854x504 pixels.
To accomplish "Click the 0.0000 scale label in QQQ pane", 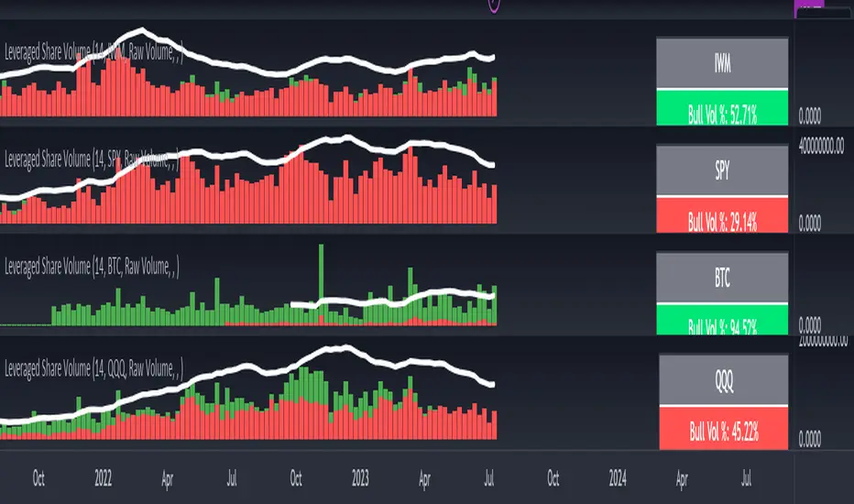I will [x=809, y=439].
